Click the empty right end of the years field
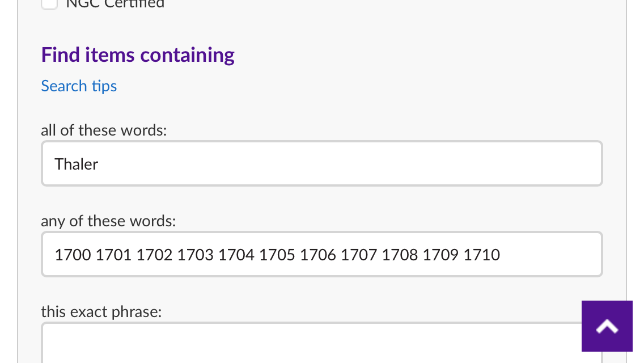This screenshot has height=363, width=644. coord(550,255)
